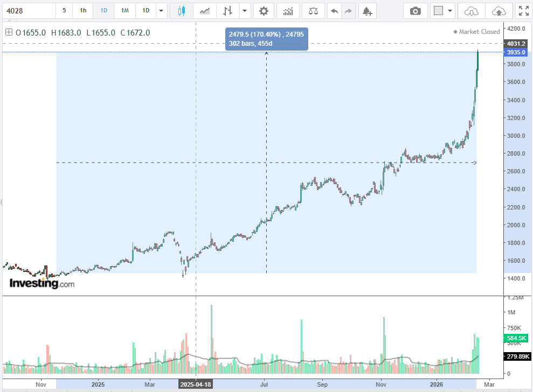The image size is (533, 392).
Task: Create a price alert bell
Action: click(x=367, y=11)
